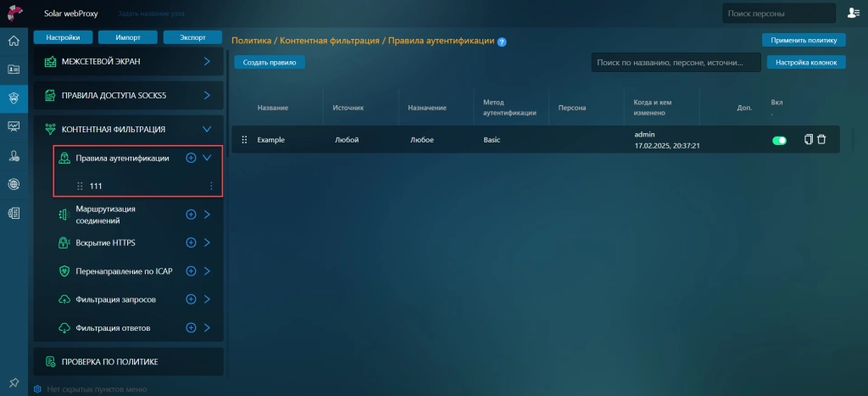Click the user account icon top right
The height and width of the screenshot is (396, 868).
853,13
